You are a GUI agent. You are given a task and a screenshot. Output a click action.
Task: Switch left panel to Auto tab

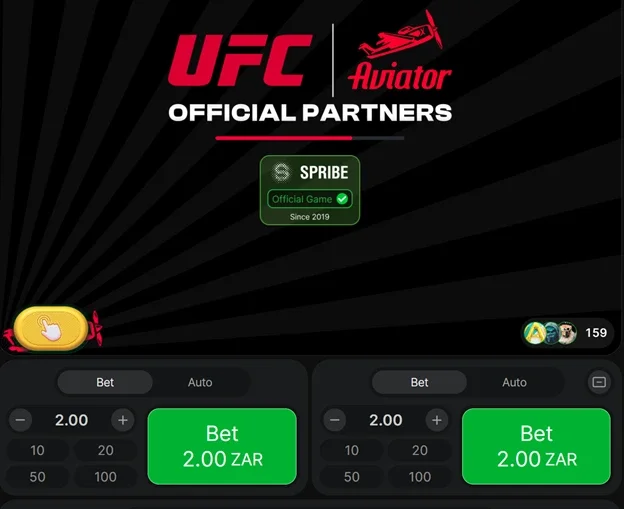point(200,382)
